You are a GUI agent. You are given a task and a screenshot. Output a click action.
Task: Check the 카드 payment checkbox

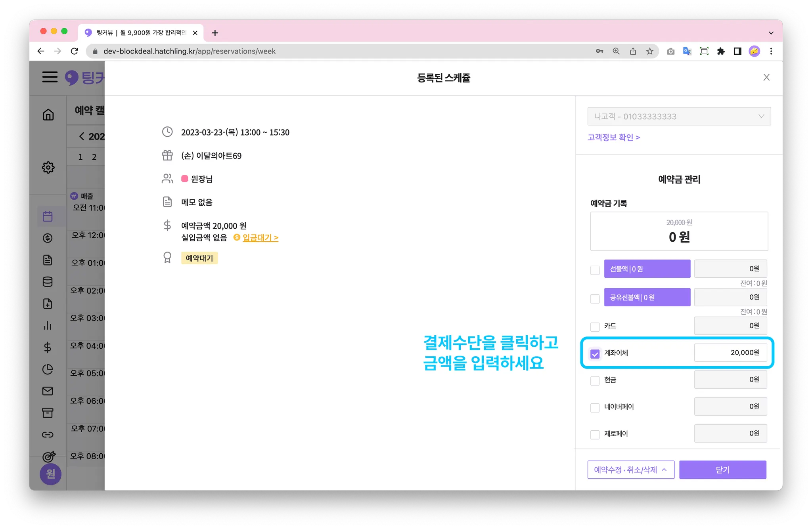595,327
